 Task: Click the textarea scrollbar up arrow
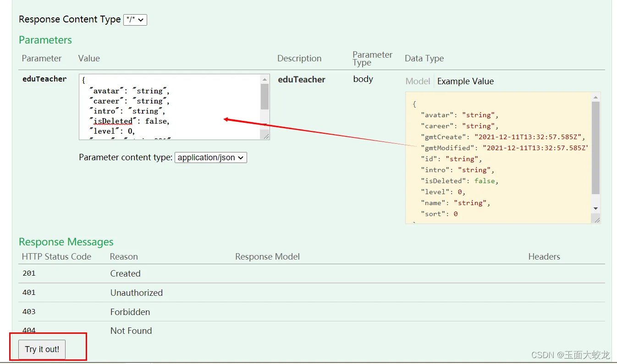[x=265, y=79]
